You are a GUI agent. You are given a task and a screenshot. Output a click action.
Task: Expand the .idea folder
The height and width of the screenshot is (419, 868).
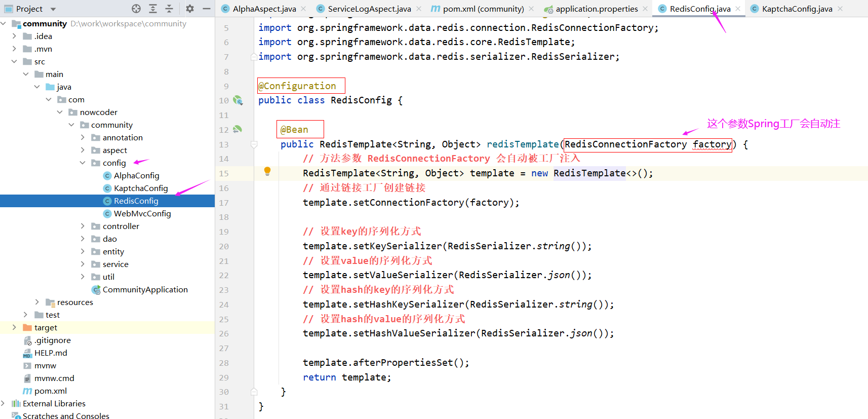click(x=14, y=36)
